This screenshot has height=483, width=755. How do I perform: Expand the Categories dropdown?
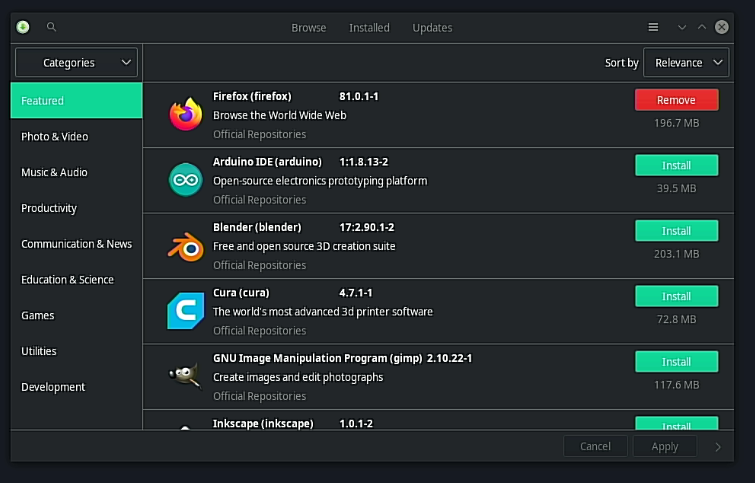click(x=76, y=63)
